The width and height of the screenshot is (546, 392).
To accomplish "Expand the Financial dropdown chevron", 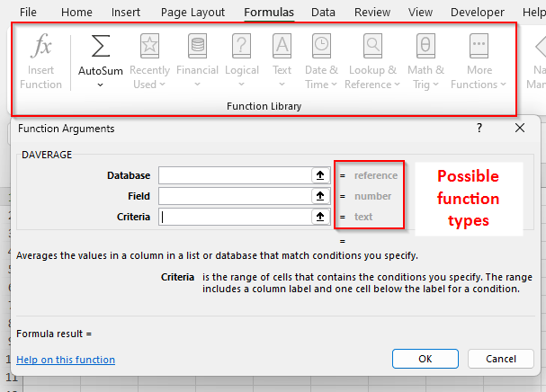I will 197,85.
